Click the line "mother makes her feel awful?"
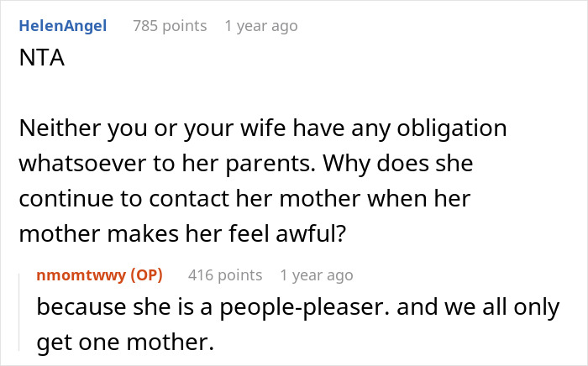Screen dimensions: 588x366 point(182,233)
